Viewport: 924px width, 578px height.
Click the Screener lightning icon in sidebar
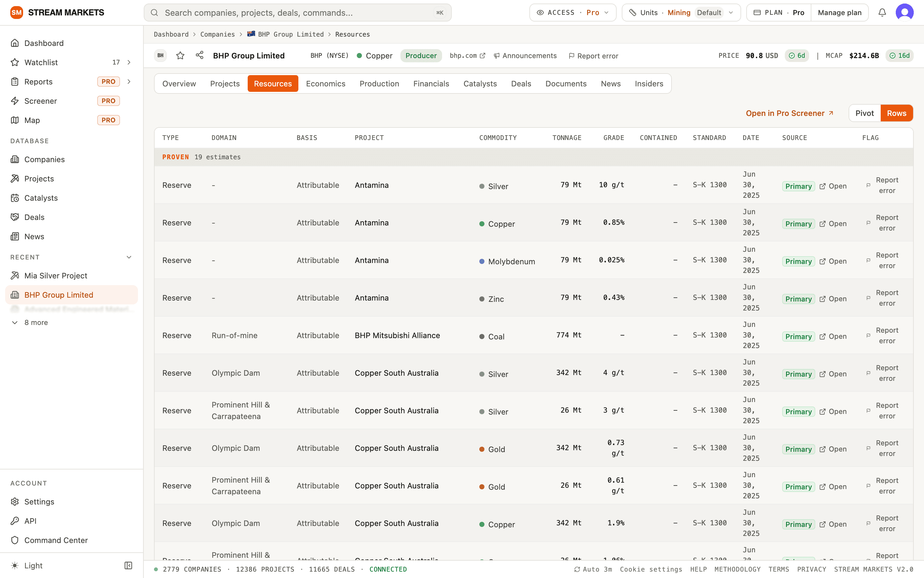click(15, 101)
